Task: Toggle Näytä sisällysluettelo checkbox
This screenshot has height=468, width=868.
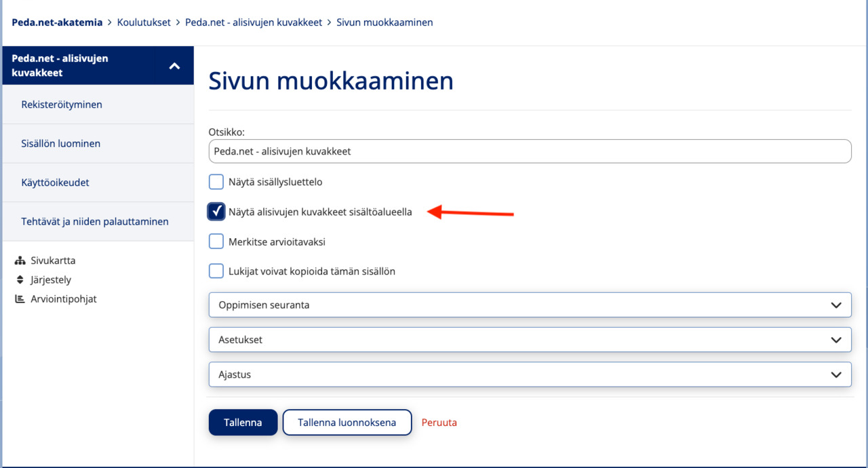Action: [x=216, y=182]
